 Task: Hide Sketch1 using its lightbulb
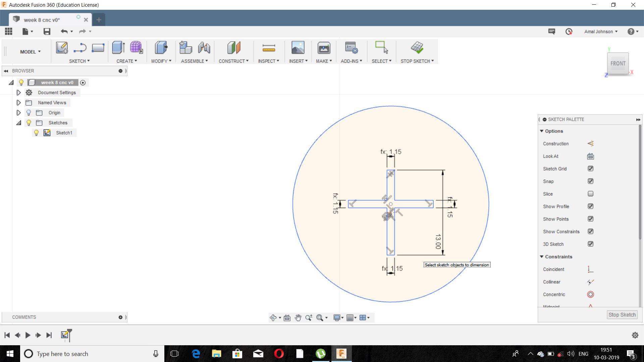click(x=36, y=133)
